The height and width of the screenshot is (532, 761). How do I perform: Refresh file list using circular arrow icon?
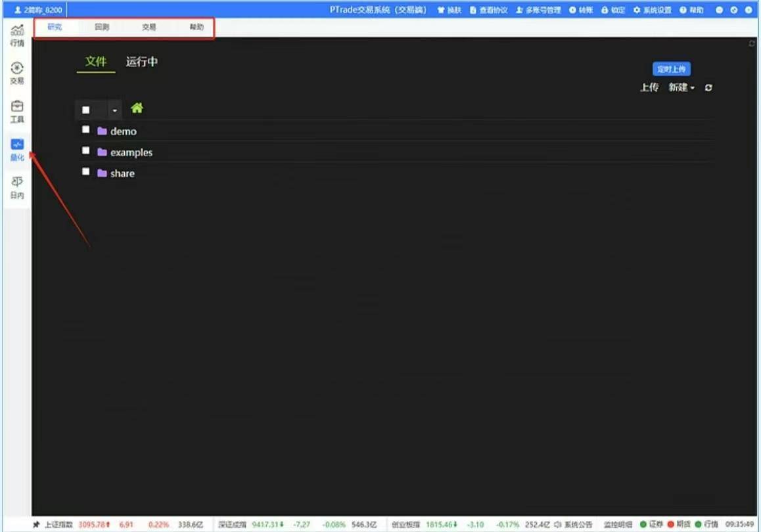click(708, 88)
